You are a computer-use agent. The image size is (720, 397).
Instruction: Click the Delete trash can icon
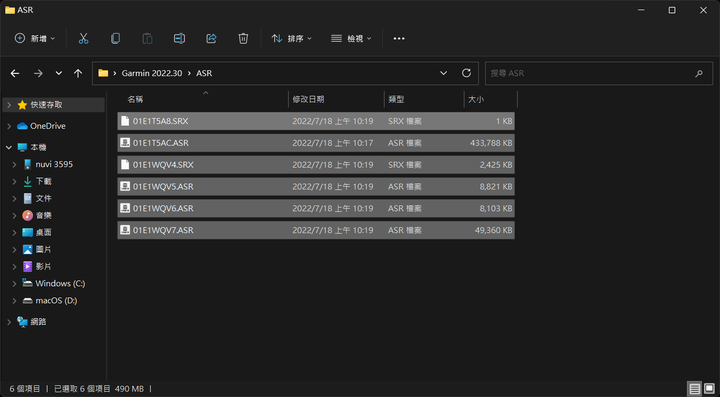243,39
